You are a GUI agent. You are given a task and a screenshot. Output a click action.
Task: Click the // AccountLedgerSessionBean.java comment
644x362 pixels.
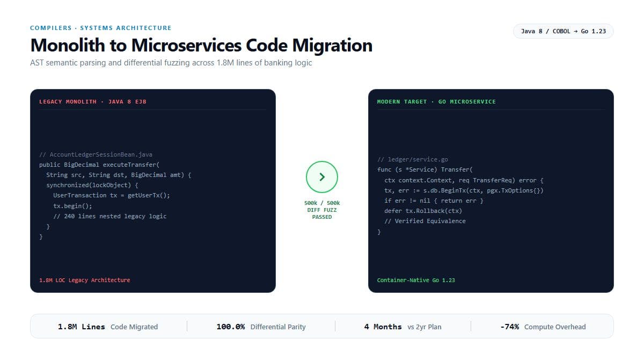pyautogui.click(x=96, y=154)
